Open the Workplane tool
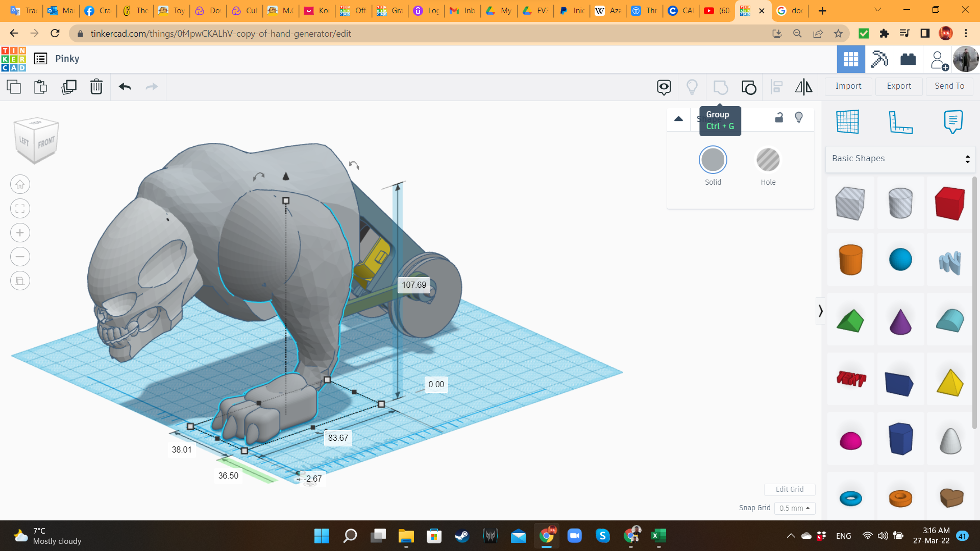Viewport: 980px width, 551px height. click(848, 121)
